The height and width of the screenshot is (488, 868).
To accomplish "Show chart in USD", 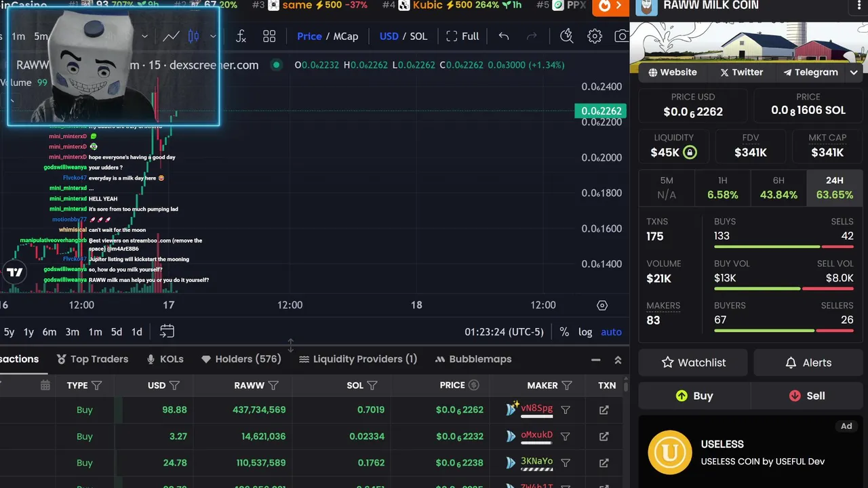I will tap(389, 37).
